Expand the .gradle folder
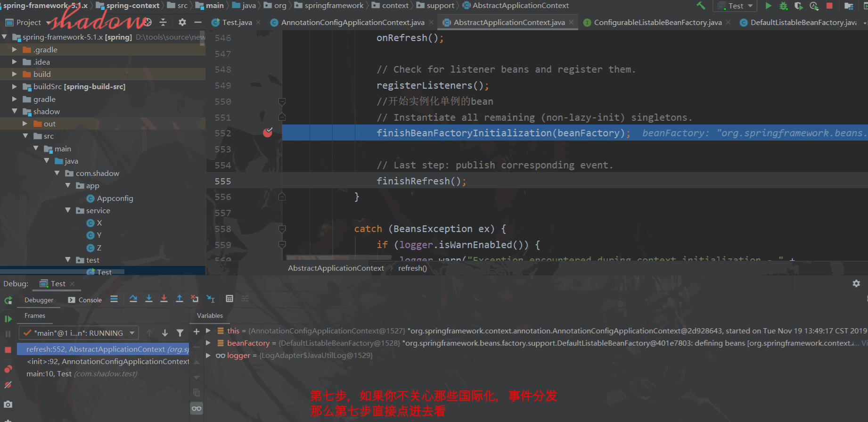This screenshot has height=422, width=868. [14, 50]
